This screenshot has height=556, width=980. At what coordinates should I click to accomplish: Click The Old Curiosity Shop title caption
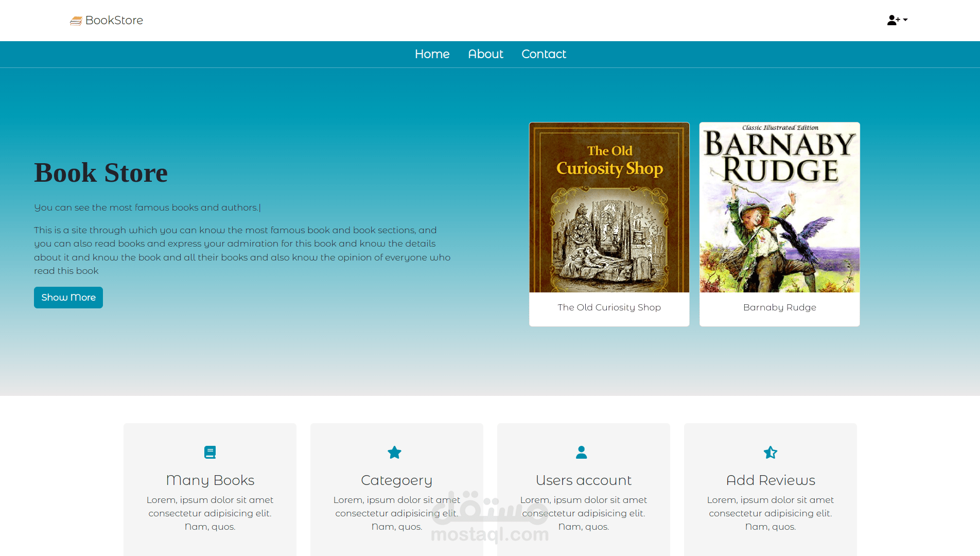tap(609, 307)
